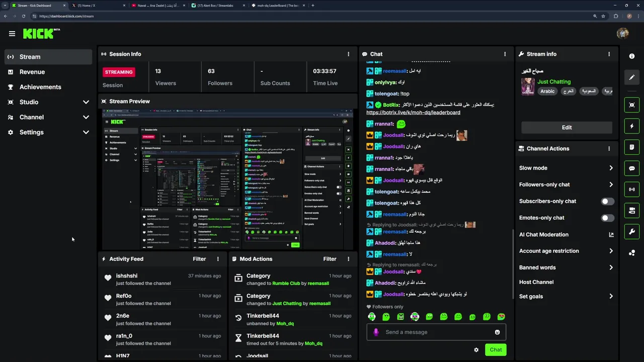Reload the page with browser refresh button

click(x=23, y=16)
